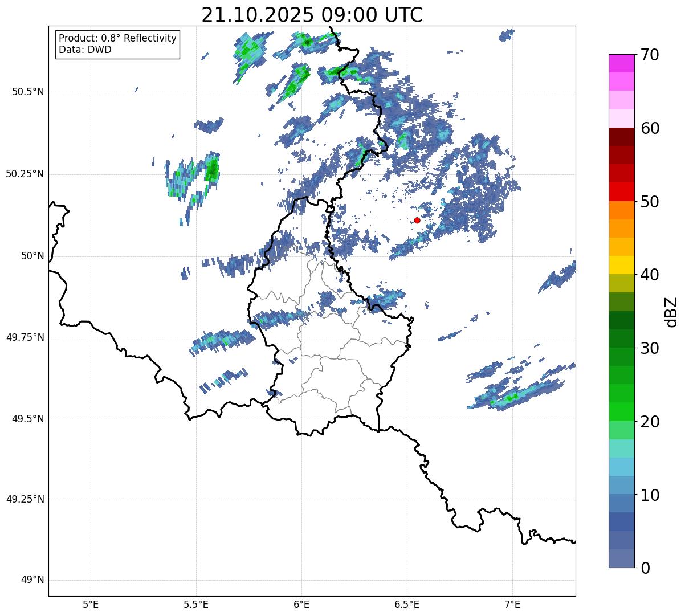Click the 49°N latitude label
The width and height of the screenshot is (685, 616).
point(32,580)
